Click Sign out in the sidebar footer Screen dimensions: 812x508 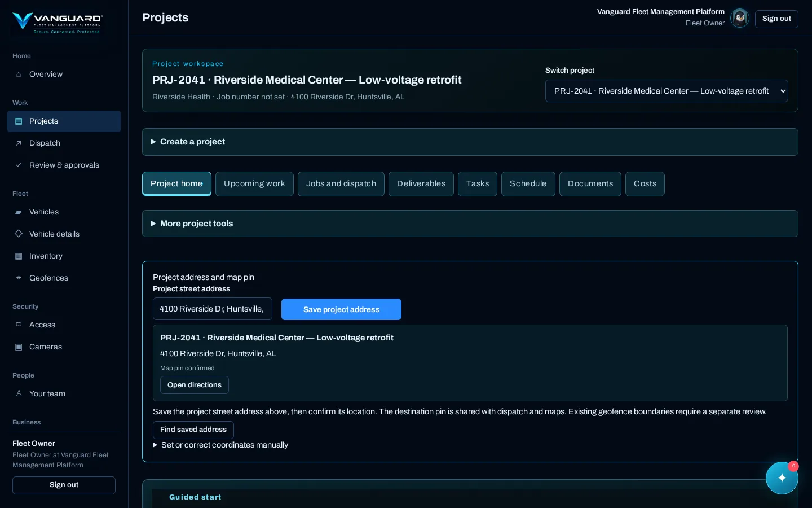point(64,485)
